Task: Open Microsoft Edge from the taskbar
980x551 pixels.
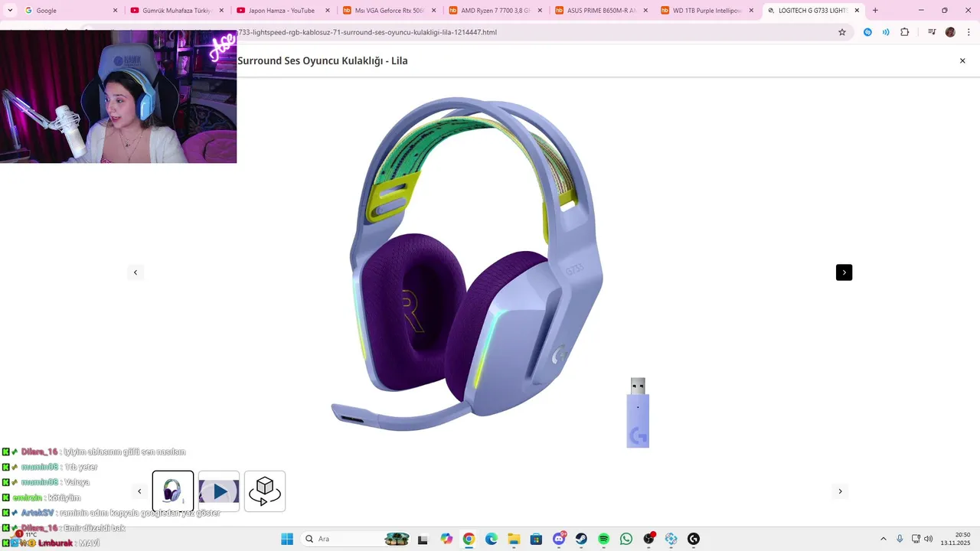Action: click(491, 539)
